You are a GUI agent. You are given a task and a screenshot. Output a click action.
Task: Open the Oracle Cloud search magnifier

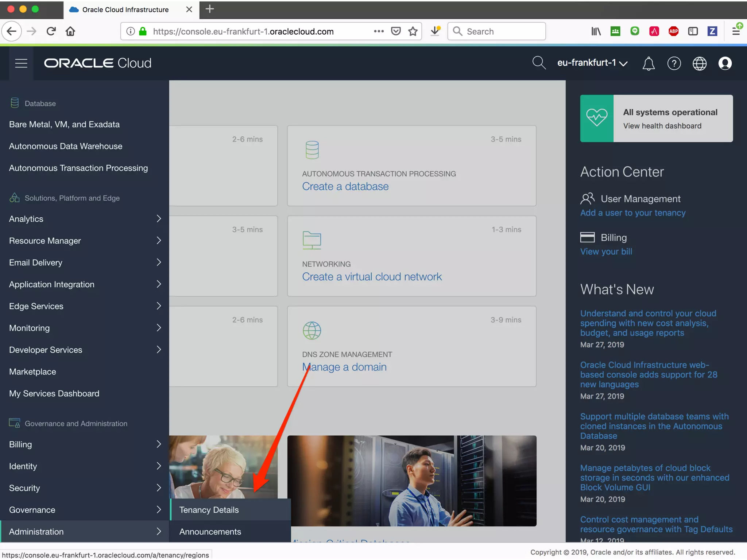(538, 63)
